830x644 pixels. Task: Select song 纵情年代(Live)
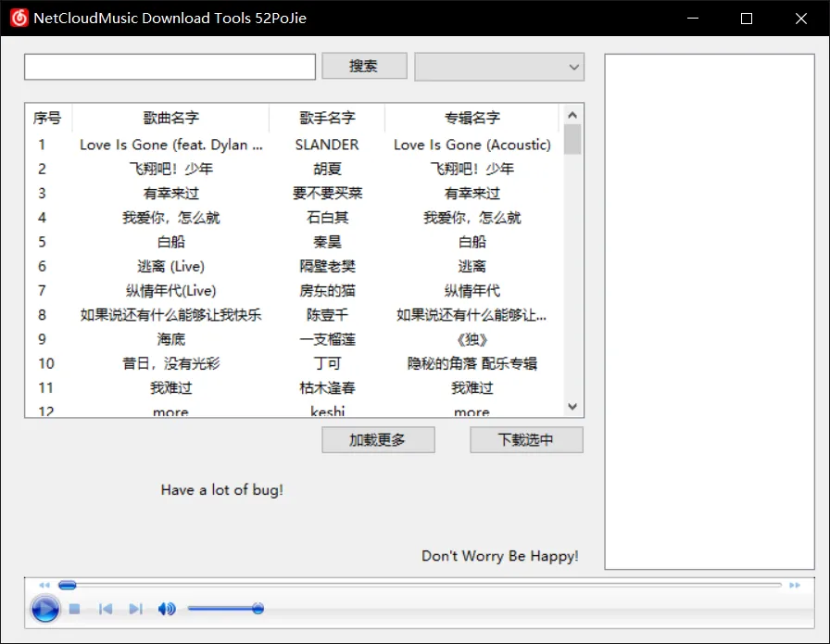click(x=171, y=291)
